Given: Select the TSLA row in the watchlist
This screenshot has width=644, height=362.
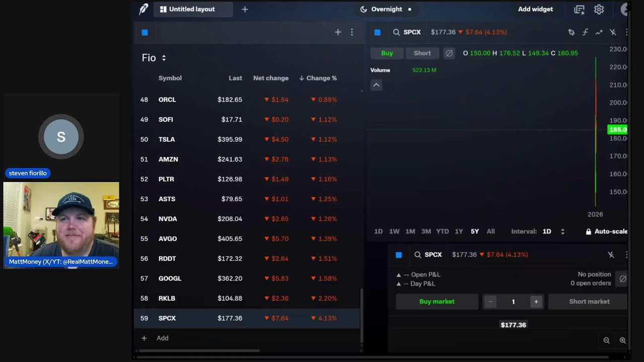Looking at the screenshot, I should [247, 139].
